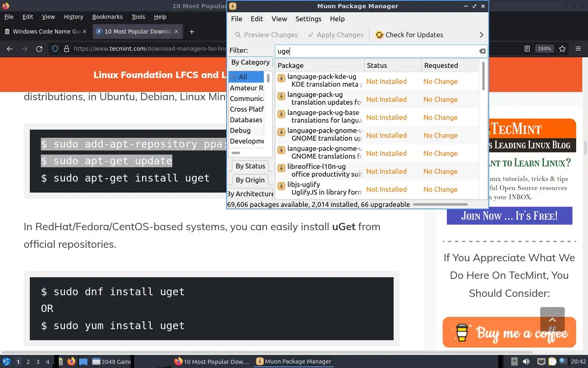This screenshot has height=368, width=588.
Task: Open the Edit menu in Muon
Action: [257, 19]
